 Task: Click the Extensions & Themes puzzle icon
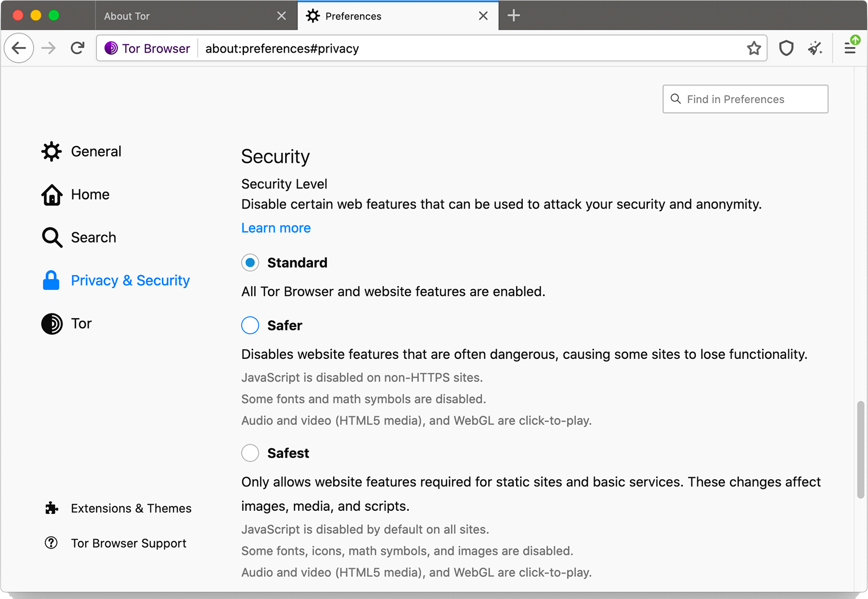51,508
